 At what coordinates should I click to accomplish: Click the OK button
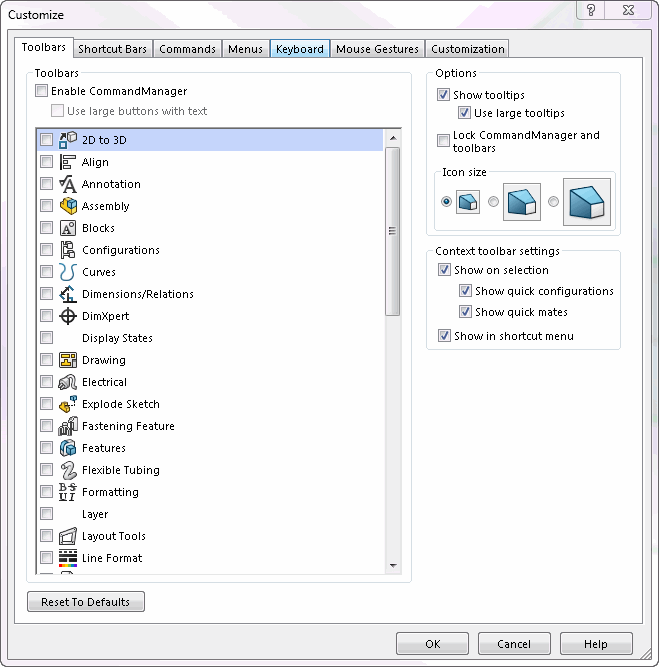[x=433, y=644]
